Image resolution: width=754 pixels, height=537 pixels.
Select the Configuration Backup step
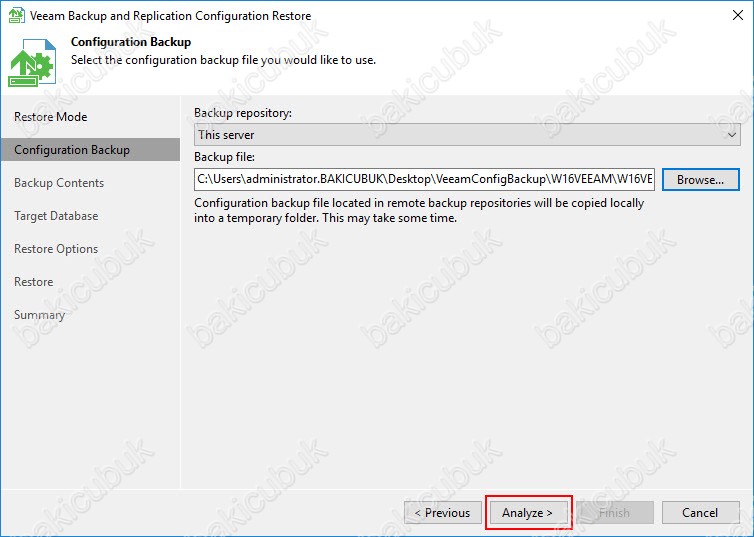[x=90, y=150]
